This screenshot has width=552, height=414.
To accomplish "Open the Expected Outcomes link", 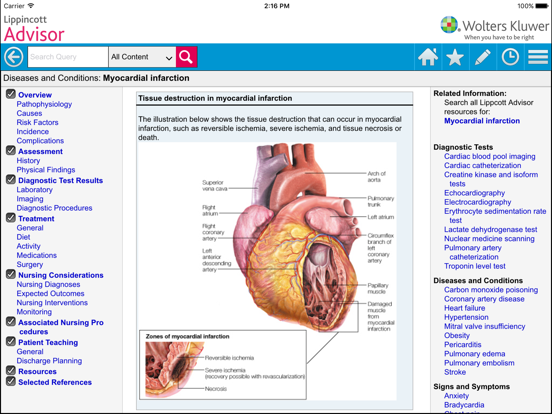I will point(50,294).
